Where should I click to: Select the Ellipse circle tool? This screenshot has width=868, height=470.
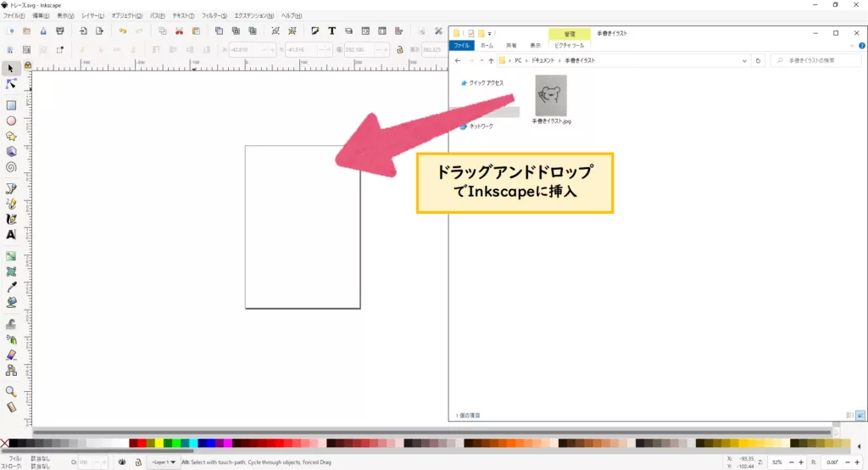point(10,120)
